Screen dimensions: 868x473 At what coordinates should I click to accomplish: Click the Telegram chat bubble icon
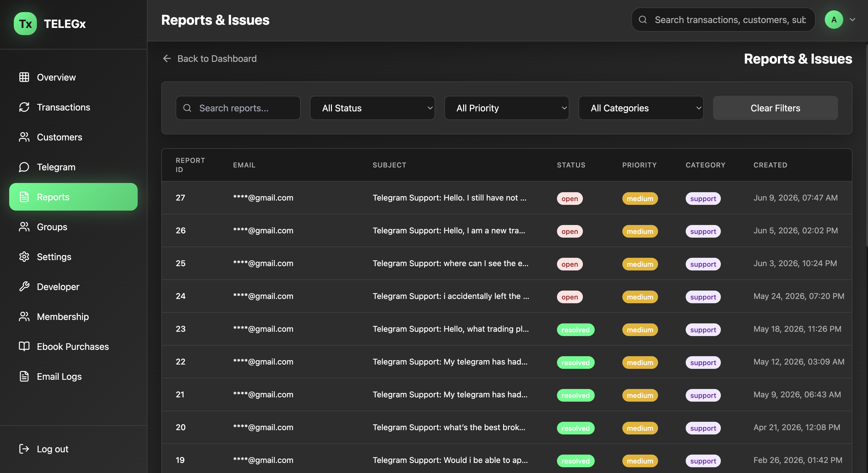click(24, 167)
